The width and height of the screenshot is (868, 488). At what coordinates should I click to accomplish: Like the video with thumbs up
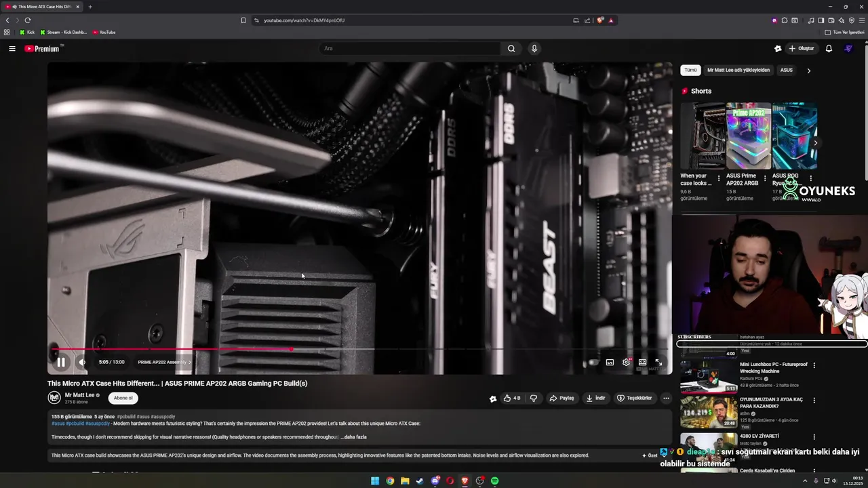[512, 398]
